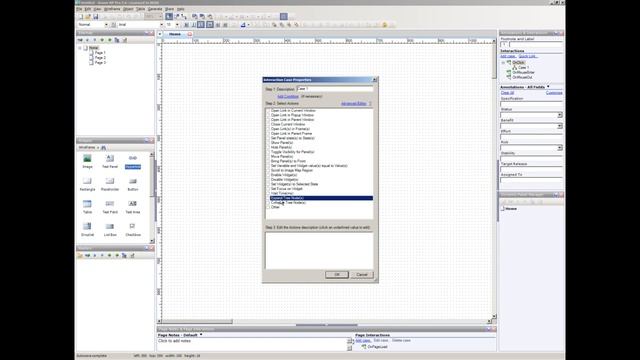Check the Other action checkbox
This screenshot has width=640, height=360.
[268, 207]
